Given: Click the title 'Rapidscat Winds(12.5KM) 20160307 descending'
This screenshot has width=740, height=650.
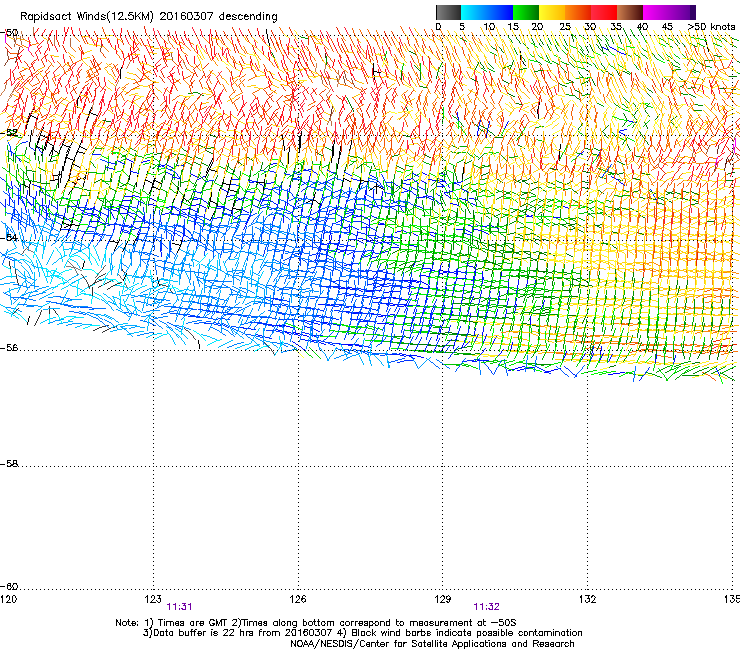Looking at the screenshot, I should [x=149, y=16].
